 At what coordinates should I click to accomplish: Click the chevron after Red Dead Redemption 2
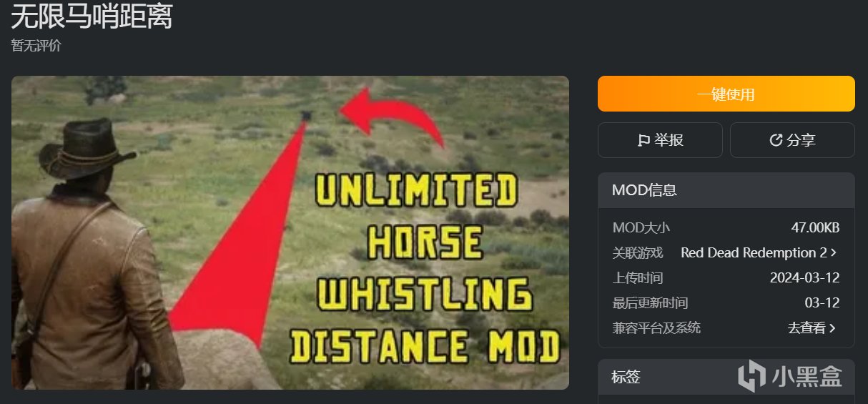(x=834, y=253)
